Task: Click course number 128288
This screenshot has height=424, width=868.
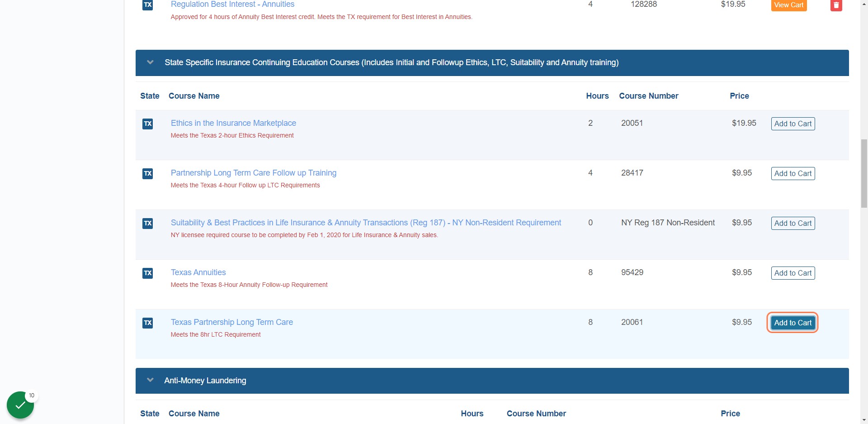Action: click(x=644, y=4)
